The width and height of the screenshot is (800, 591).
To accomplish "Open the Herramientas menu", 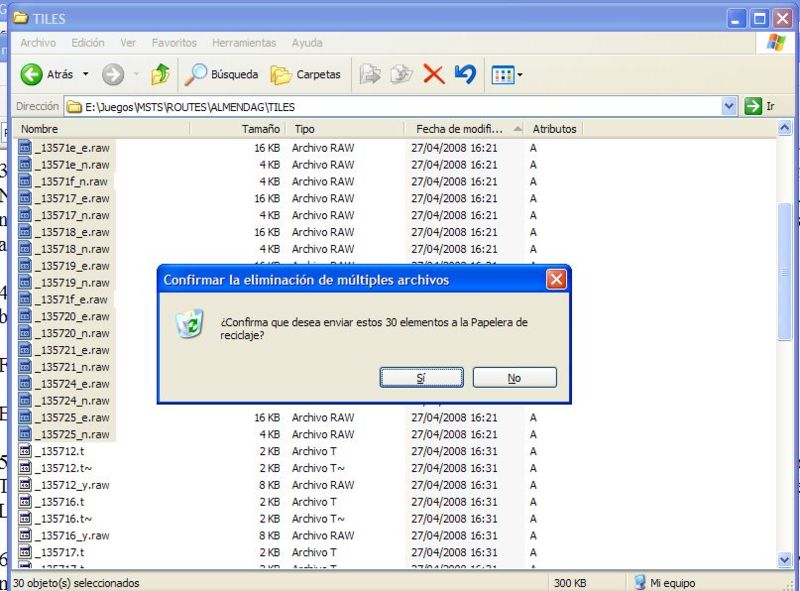I will click(x=243, y=42).
